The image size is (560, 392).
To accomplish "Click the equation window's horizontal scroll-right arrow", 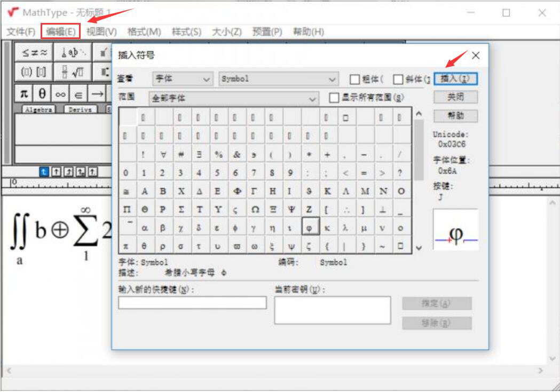I will click(x=540, y=371).
